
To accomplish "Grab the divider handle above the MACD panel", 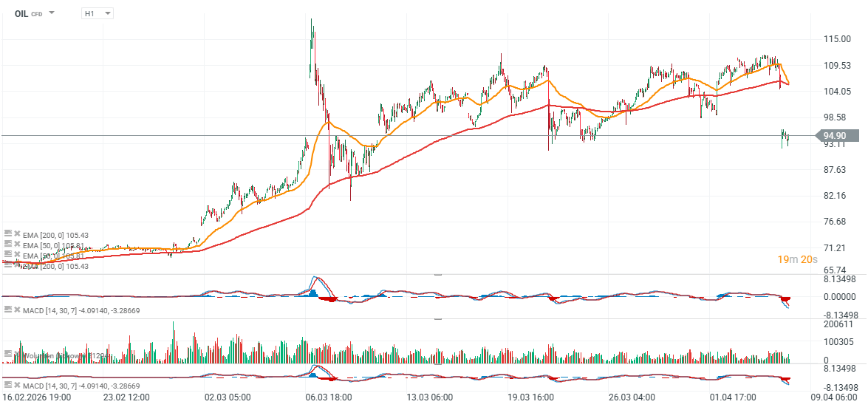I will [437, 275].
